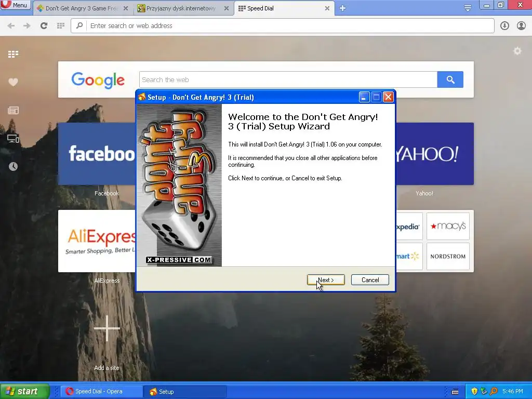Image resolution: width=532 pixels, height=399 pixels.
Task: Close the Don't Get Angry 3 tab
Action: tap(126, 8)
